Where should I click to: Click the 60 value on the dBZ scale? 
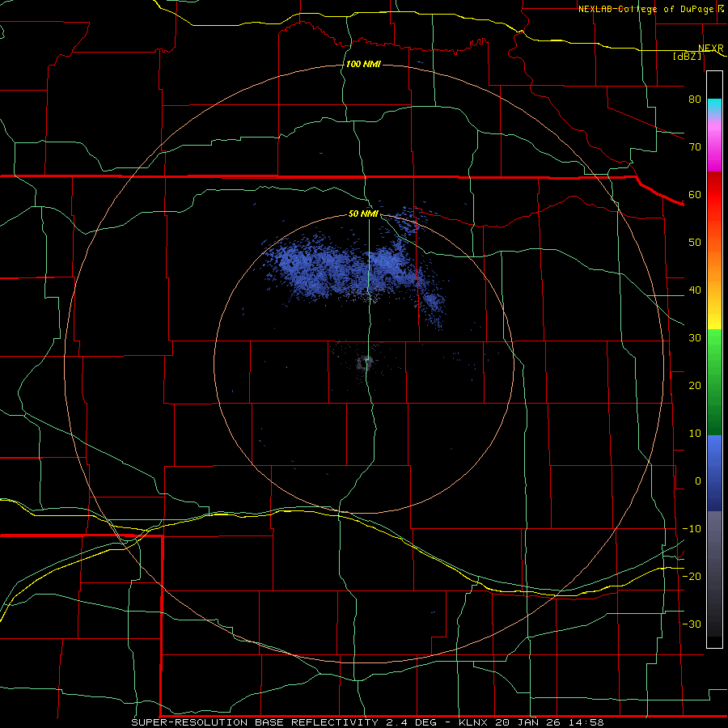tap(695, 194)
